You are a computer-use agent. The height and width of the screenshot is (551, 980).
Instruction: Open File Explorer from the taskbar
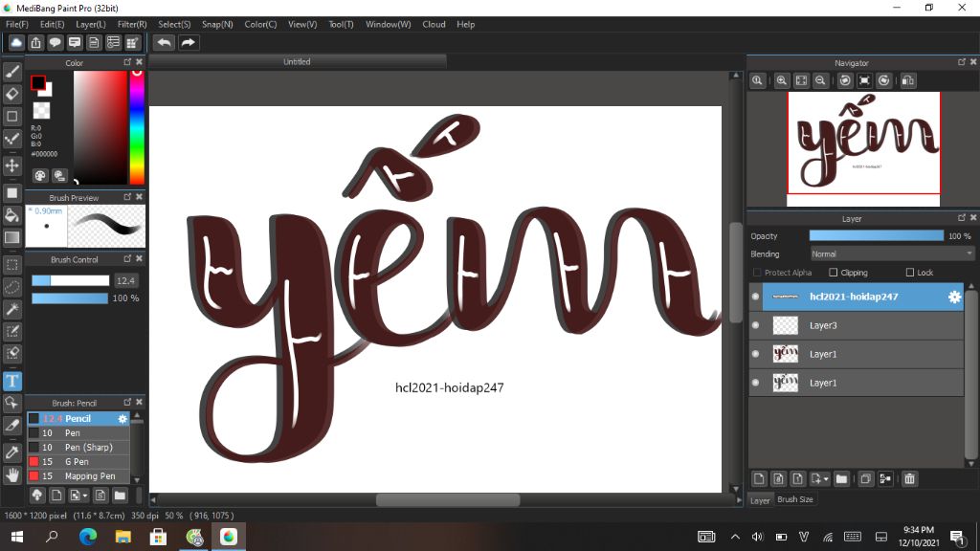[x=123, y=536]
